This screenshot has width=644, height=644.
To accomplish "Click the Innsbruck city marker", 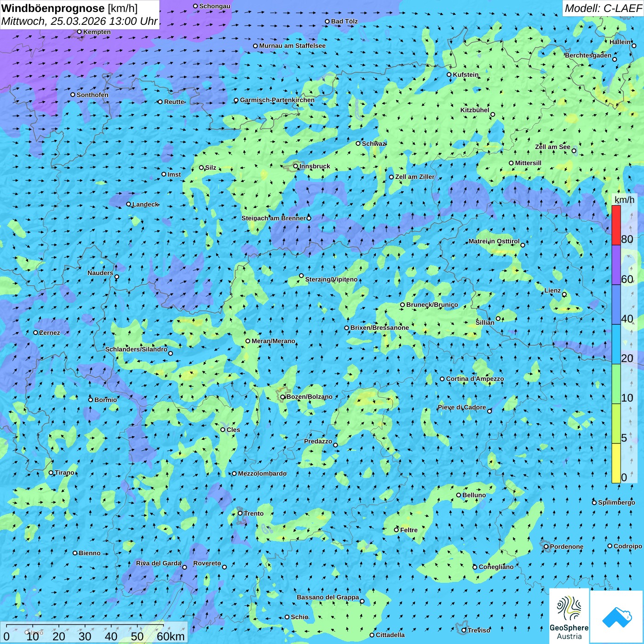I will click(296, 167).
